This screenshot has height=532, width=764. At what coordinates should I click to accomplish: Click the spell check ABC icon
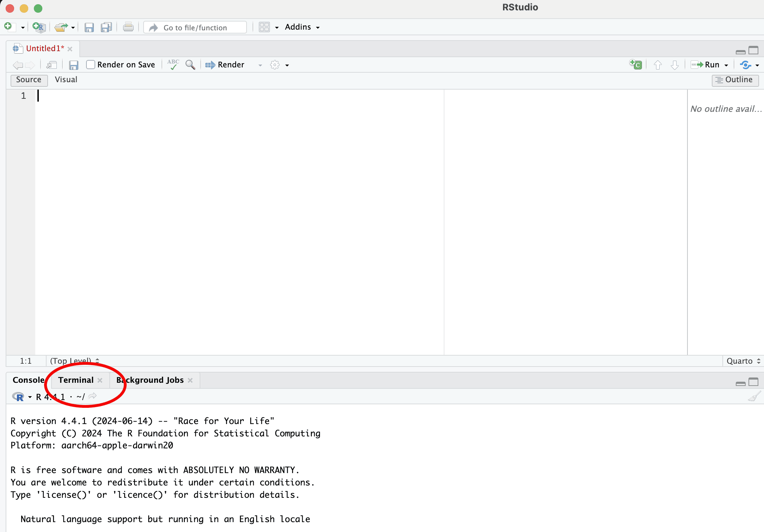[x=173, y=65]
